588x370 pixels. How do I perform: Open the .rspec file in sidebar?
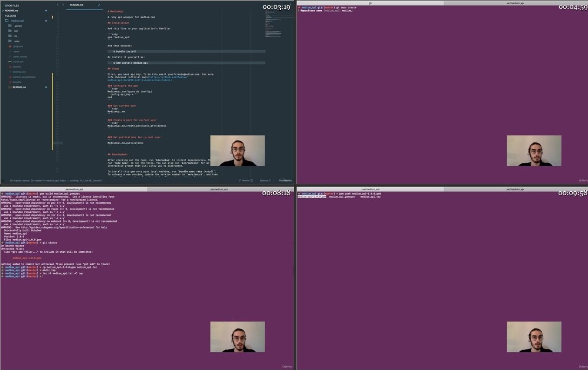pos(16,51)
